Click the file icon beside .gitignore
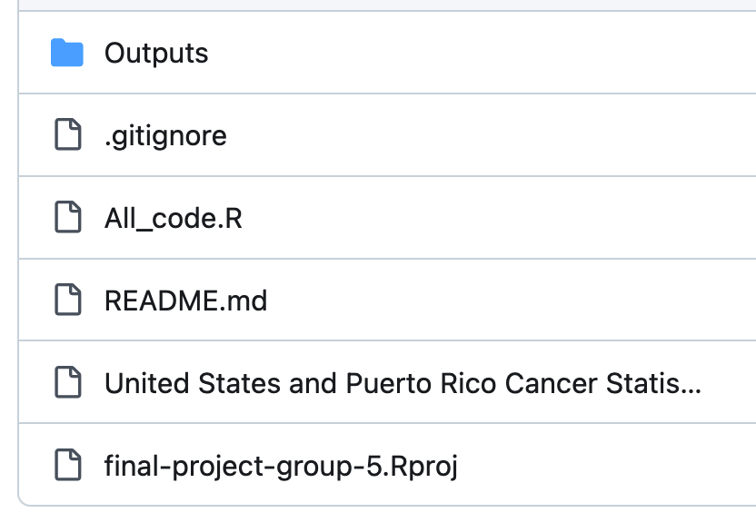Viewport: 756px width, 532px height. click(x=67, y=136)
